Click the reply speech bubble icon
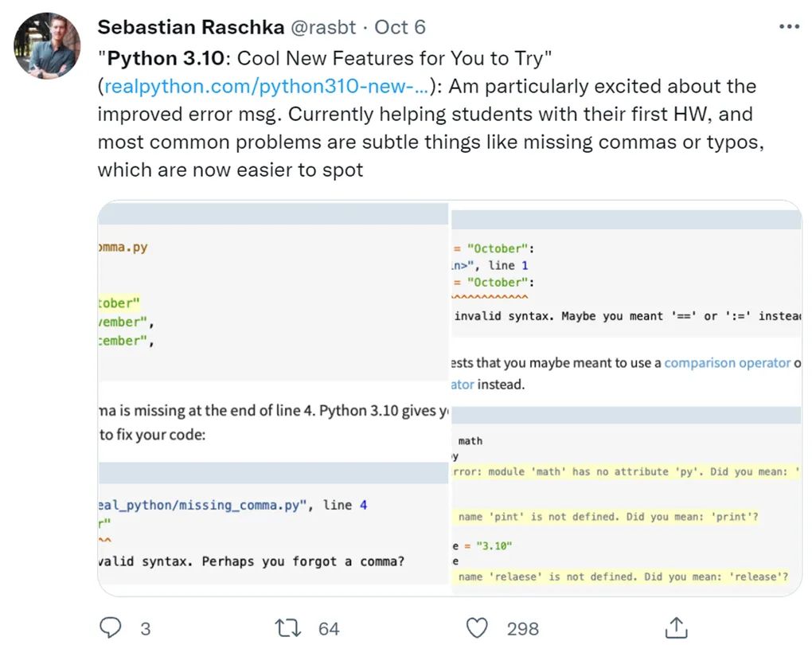 pos(111,627)
